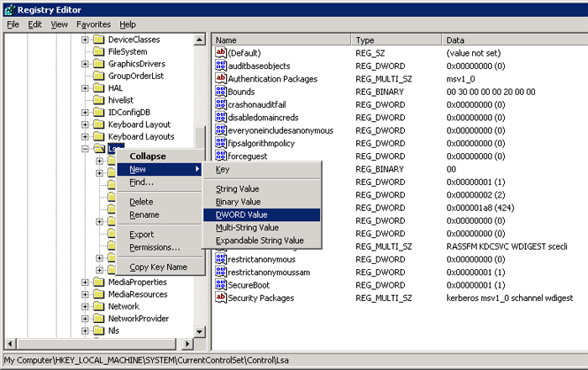Select String Value in submenu
Image resolution: width=588 pixels, height=370 pixels.
[x=262, y=188]
